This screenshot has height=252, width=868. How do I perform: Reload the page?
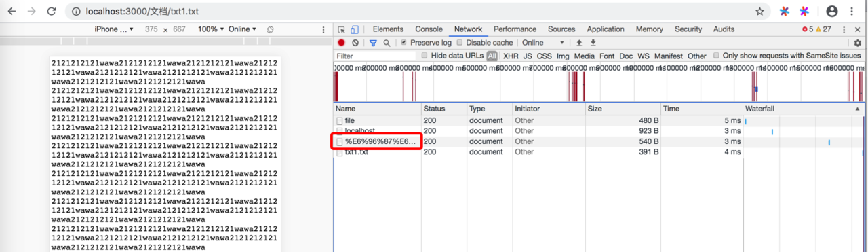[52, 12]
